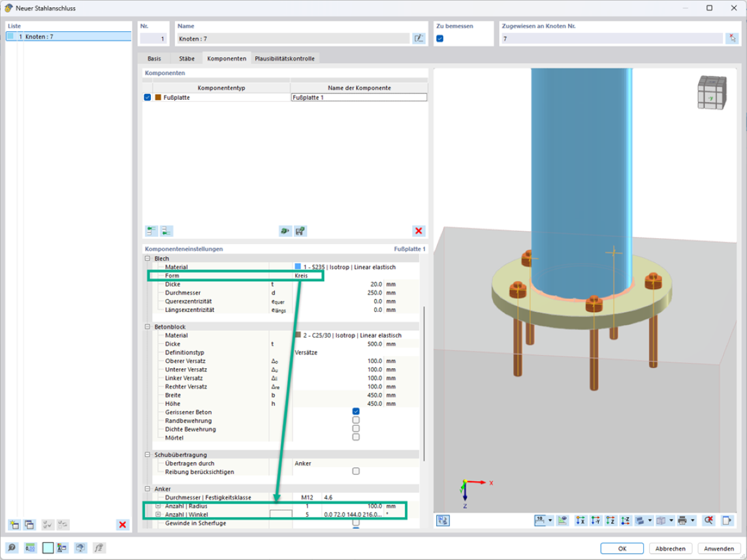Viewport: 747px width, 560px height.
Task: Select the Komponenten tab
Action: point(227,59)
